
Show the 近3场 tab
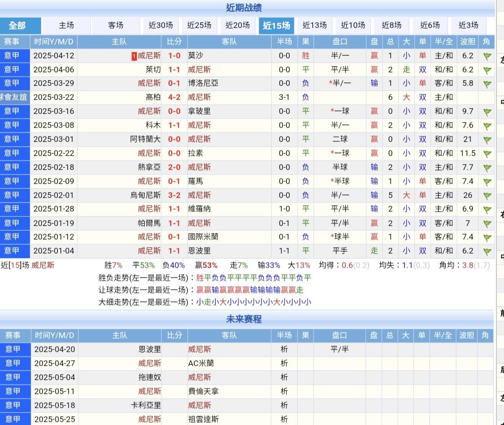pos(469,25)
